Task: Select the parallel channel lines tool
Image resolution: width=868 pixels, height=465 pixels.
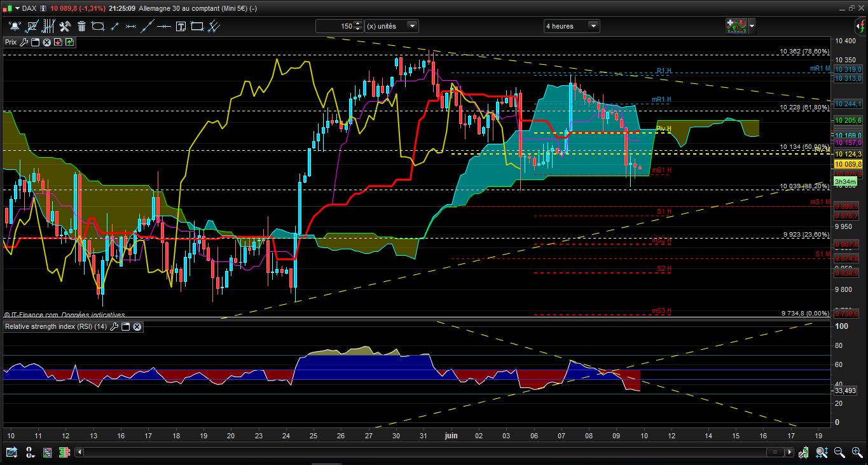Action: (x=214, y=26)
